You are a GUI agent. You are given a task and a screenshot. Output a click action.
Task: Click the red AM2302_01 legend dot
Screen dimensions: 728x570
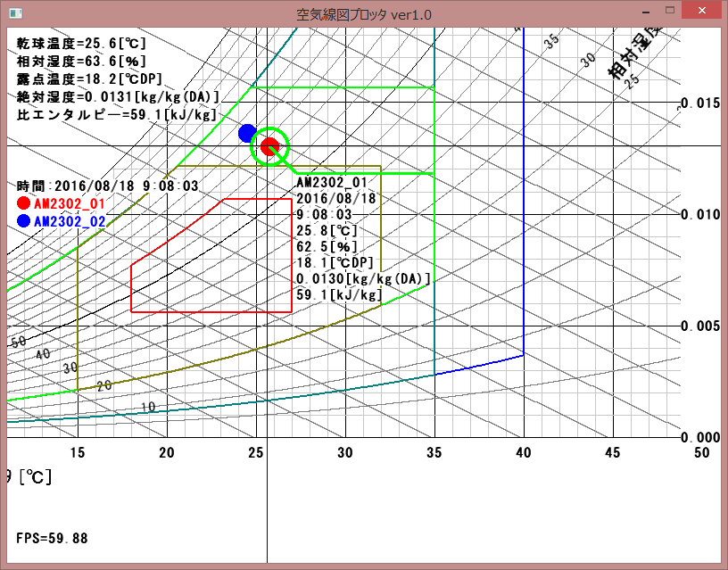[x=23, y=203]
